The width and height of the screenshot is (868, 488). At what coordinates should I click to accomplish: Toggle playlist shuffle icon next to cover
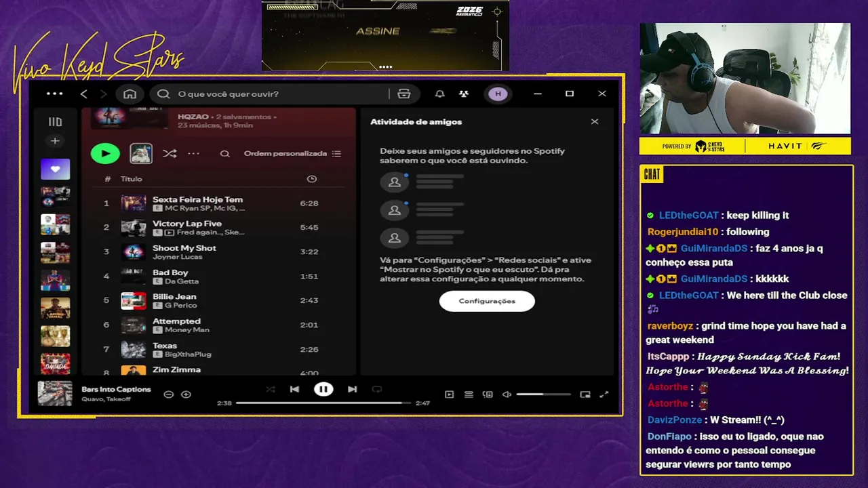click(170, 154)
